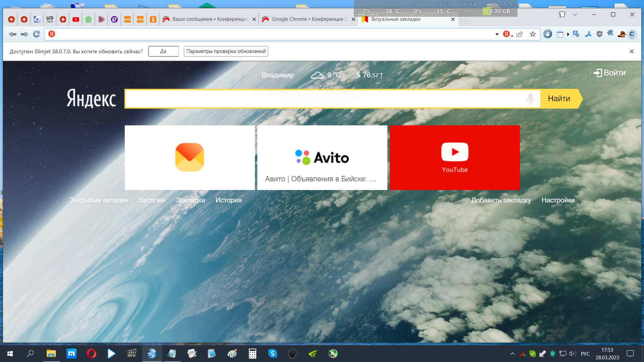
Task: Click the Да update button
Action: coord(163,51)
